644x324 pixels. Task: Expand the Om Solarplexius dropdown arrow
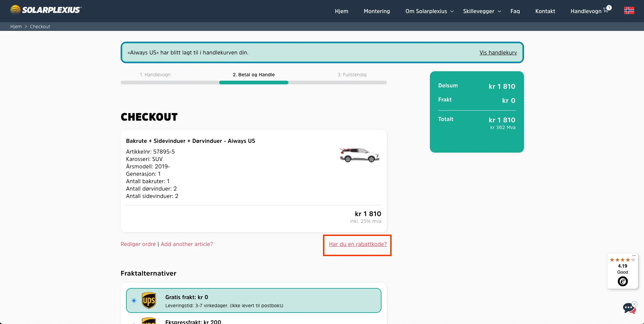coord(452,11)
